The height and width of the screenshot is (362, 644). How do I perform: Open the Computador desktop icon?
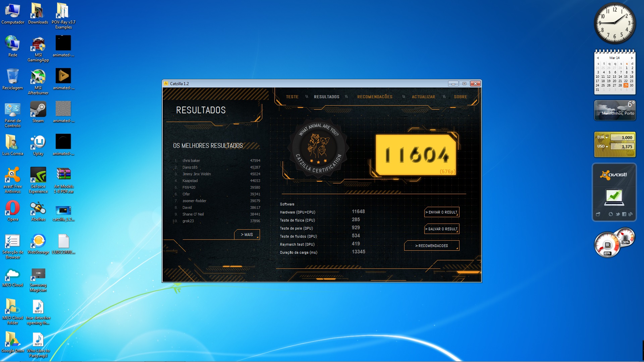click(x=13, y=14)
